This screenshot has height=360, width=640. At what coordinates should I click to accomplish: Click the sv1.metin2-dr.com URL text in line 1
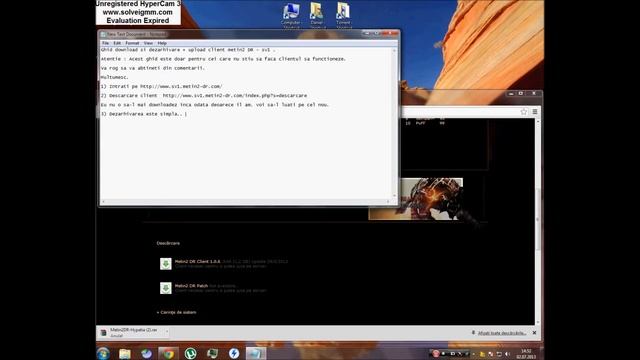[x=181, y=87]
